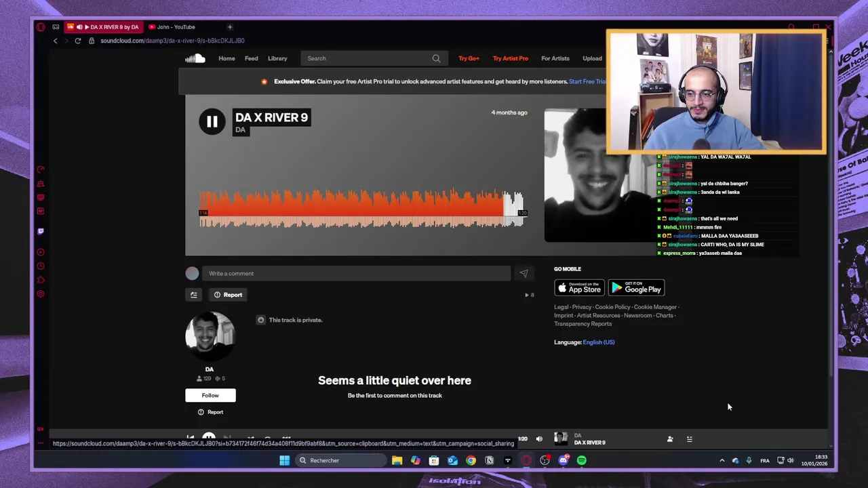Viewport: 868px width, 488px height.
Task: Open the Windows Start menu
Action: [285, 460]
